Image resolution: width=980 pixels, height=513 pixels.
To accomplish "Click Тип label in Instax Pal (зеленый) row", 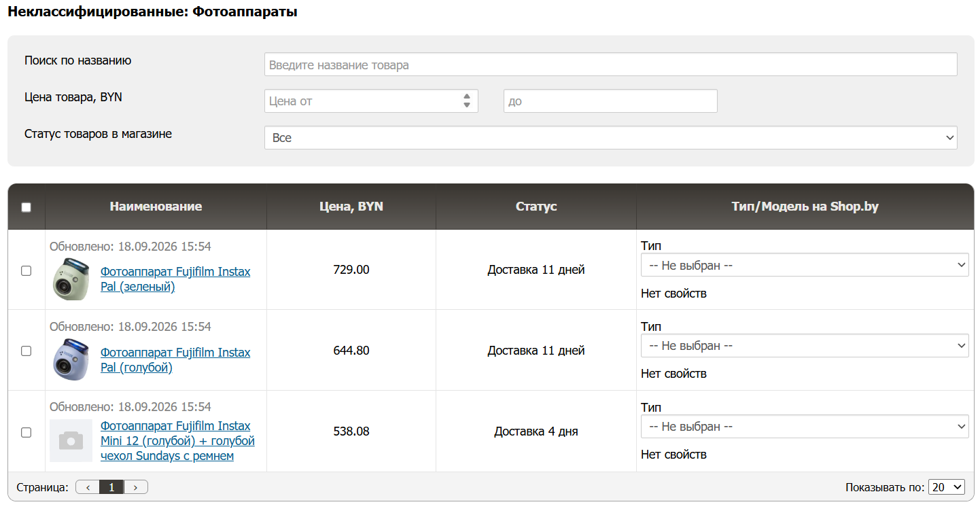I will click(x=651, y=246).
